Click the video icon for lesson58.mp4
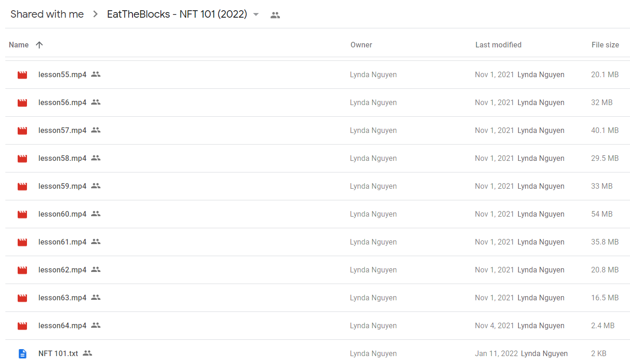 click(22, 159)
